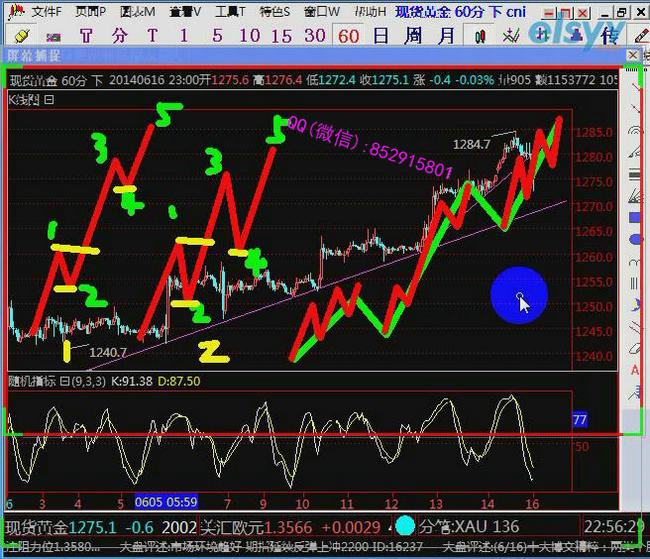Switch chart to weekly 周 period
650x559 pixels.
(414, 35)
